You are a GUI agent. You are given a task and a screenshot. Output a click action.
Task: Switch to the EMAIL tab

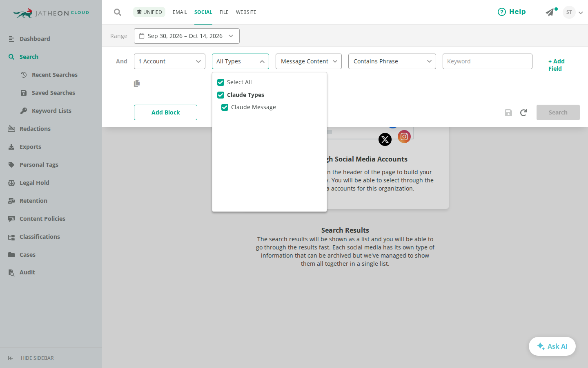(x=180, y=12)
